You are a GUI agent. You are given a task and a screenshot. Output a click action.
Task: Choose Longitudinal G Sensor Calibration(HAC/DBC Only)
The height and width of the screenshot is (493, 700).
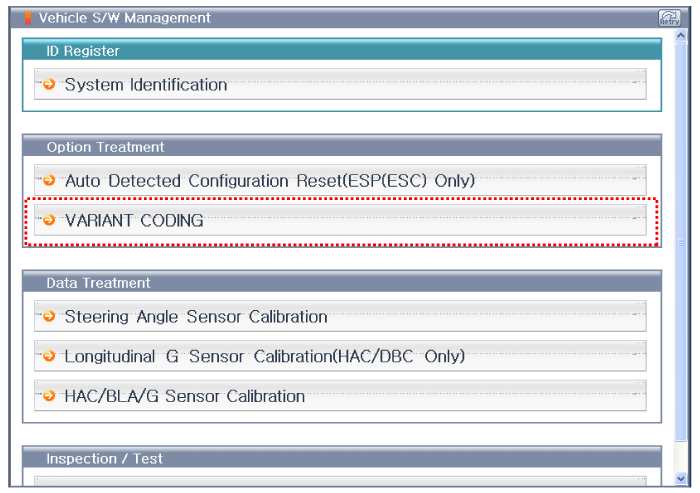coord(264,356)
